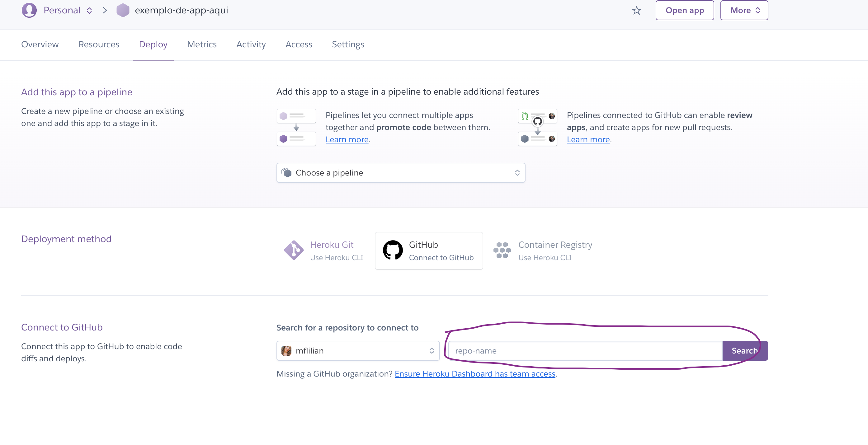868x445 pixels.
Task: Open the Choose a pipeline dropdown
Action: 400,173
